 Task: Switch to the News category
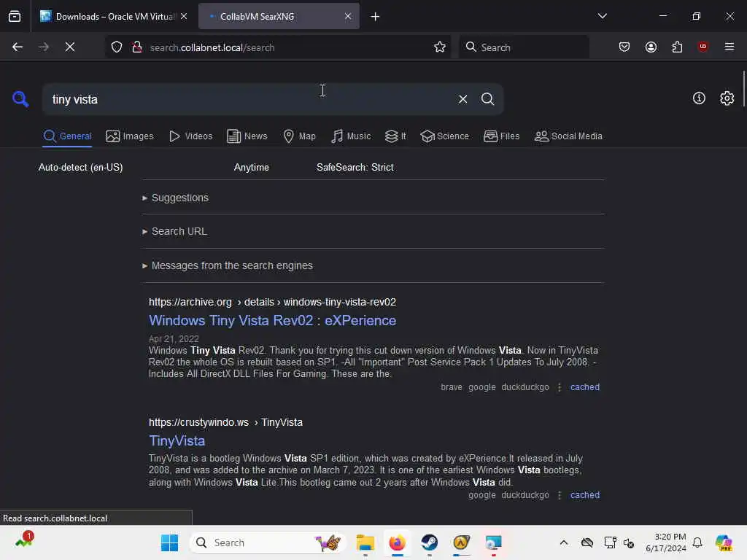[247, 136]
